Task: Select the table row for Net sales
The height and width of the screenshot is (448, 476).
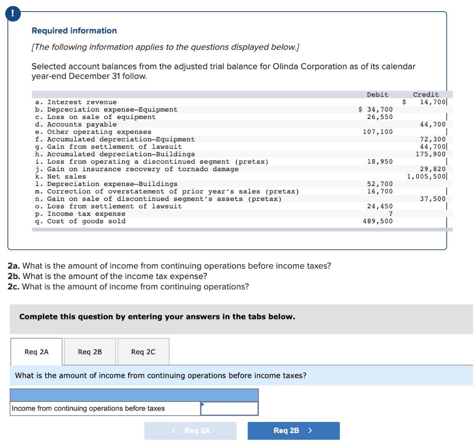Action: tap(139, 176)
